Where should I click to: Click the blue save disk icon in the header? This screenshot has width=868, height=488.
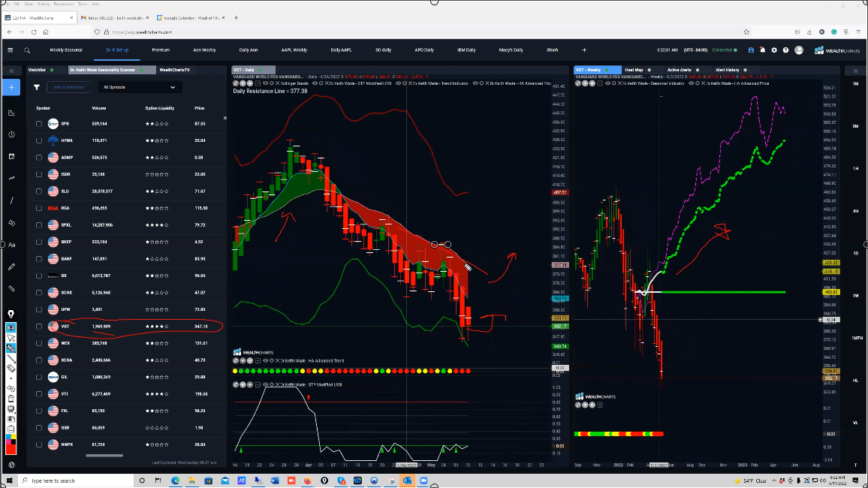751,50
